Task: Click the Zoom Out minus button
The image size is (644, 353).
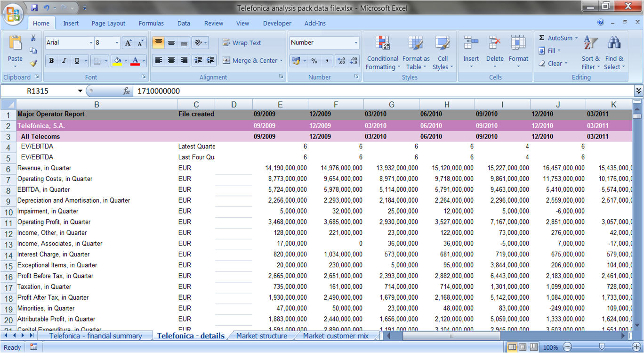Action: pos(567,347)
